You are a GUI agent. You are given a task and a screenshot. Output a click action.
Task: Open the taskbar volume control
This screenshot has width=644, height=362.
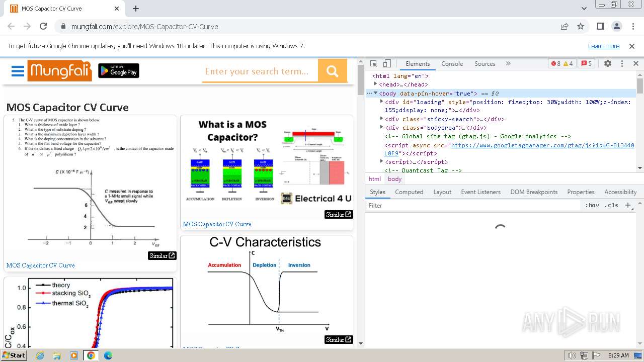572,355
